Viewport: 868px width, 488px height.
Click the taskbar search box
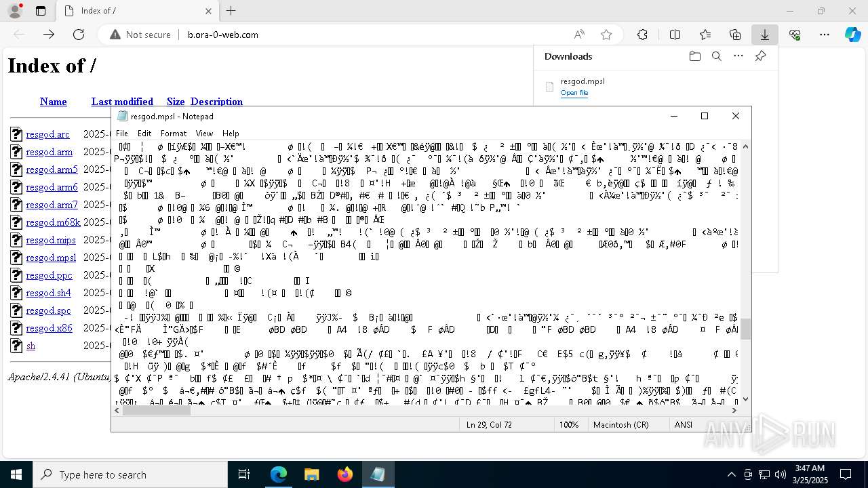[130, 474]
